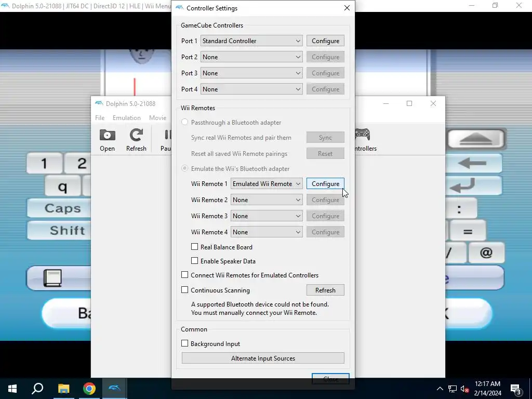This screenshot has height=399, width=532.
Task: Click Dolphin emulator taskbar icon
Action: [x=114, y=388]
